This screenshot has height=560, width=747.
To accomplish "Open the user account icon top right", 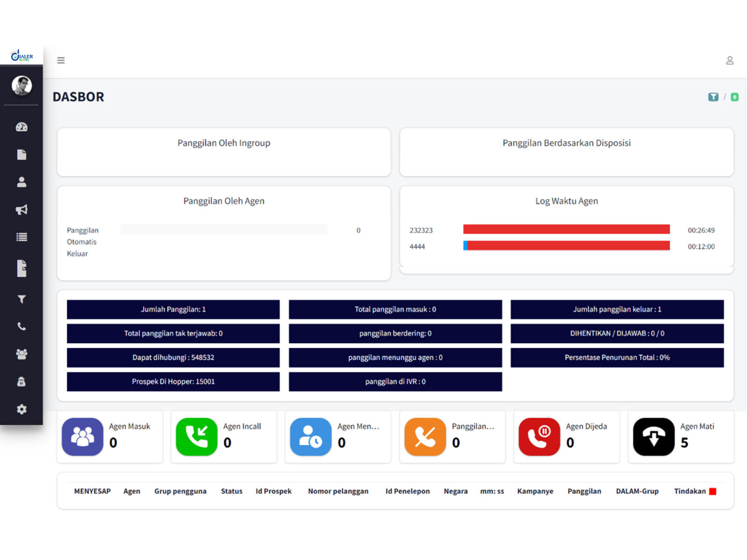I will (730, 60).
